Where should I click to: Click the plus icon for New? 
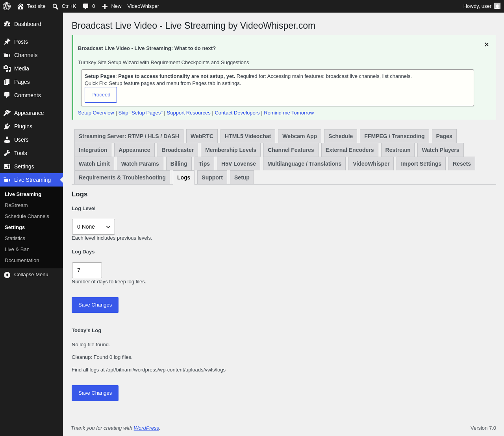[x=105, y=6]
